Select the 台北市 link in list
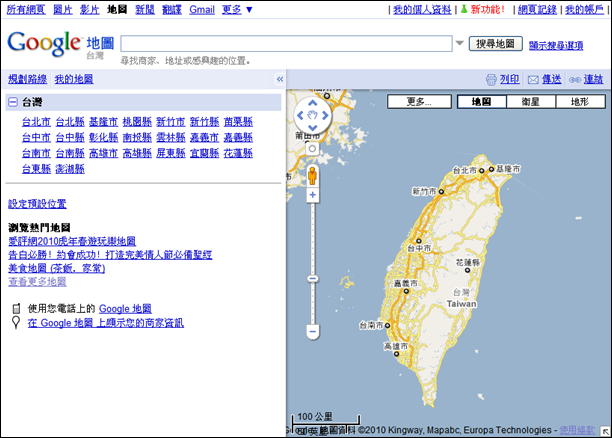This screenshot has width=612, height=438. 36,122
